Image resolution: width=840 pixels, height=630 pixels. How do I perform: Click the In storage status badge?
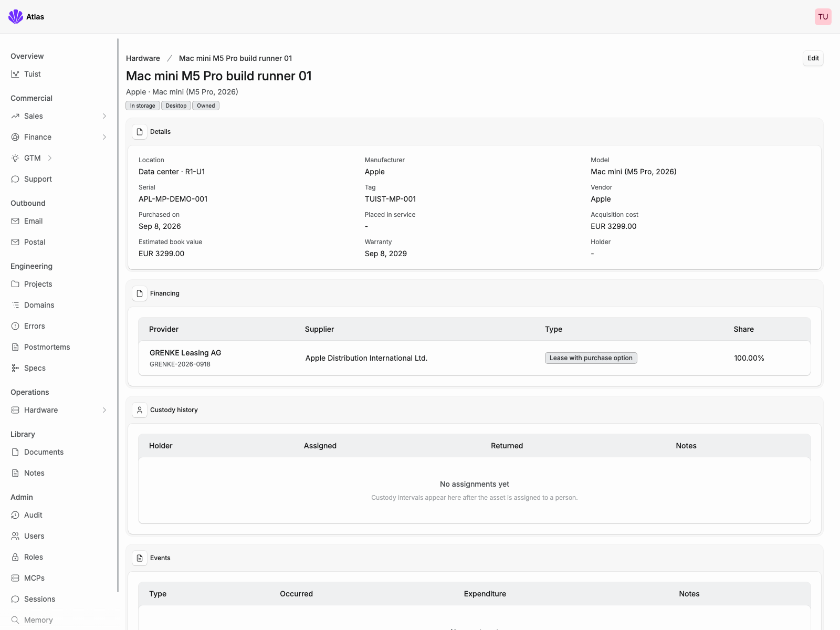(143, 106)
